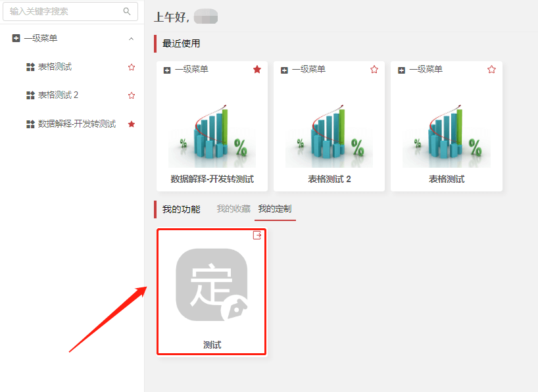Click plus-box icon on 表格测试 2 card
538x392 pixels.
tap(284, 70)
